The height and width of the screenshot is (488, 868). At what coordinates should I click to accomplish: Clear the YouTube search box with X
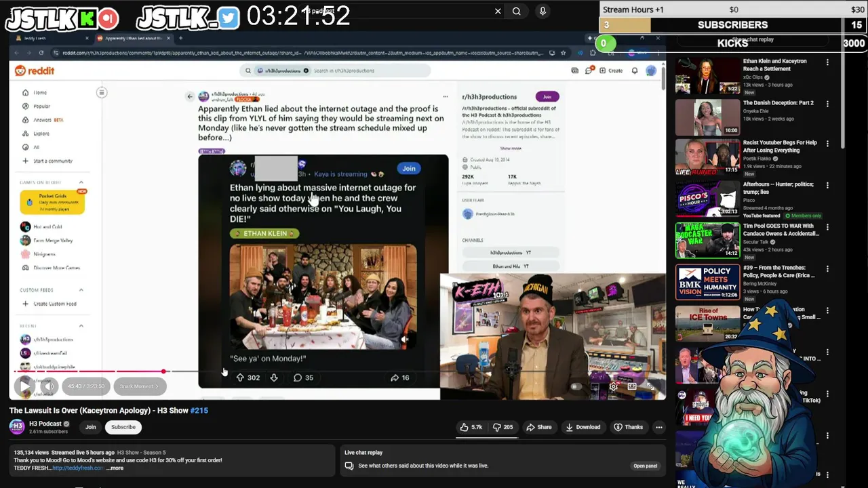pyautogui.click(x=498, y=11)
